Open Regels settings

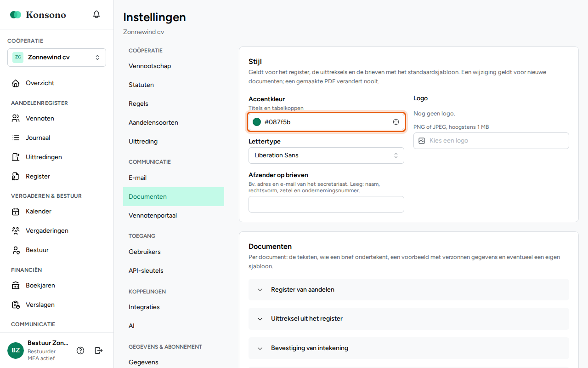point(174,104)
